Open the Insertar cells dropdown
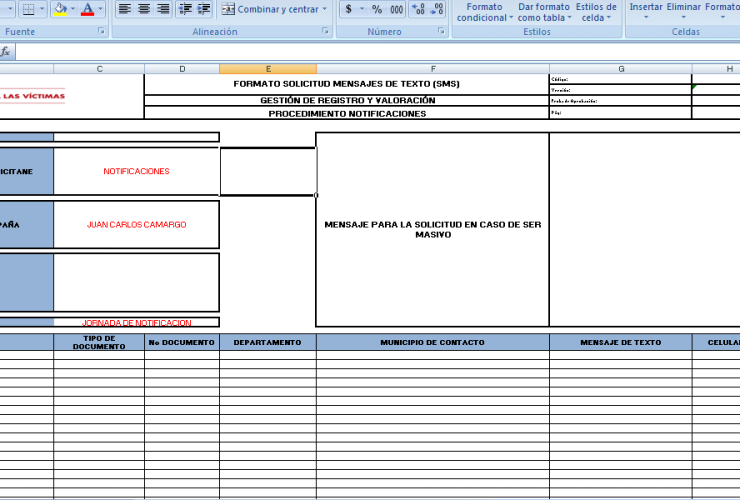 (x=646, y=12)
